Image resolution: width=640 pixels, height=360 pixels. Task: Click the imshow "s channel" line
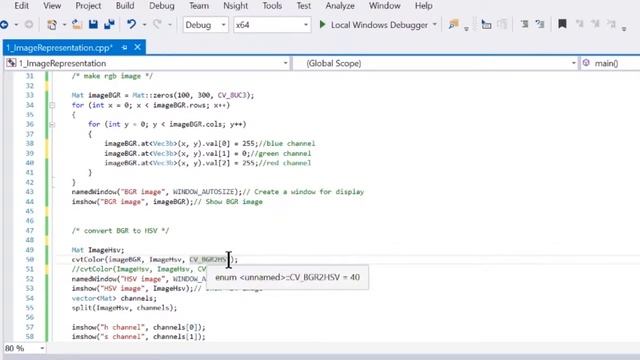click(x=139, y=337)
